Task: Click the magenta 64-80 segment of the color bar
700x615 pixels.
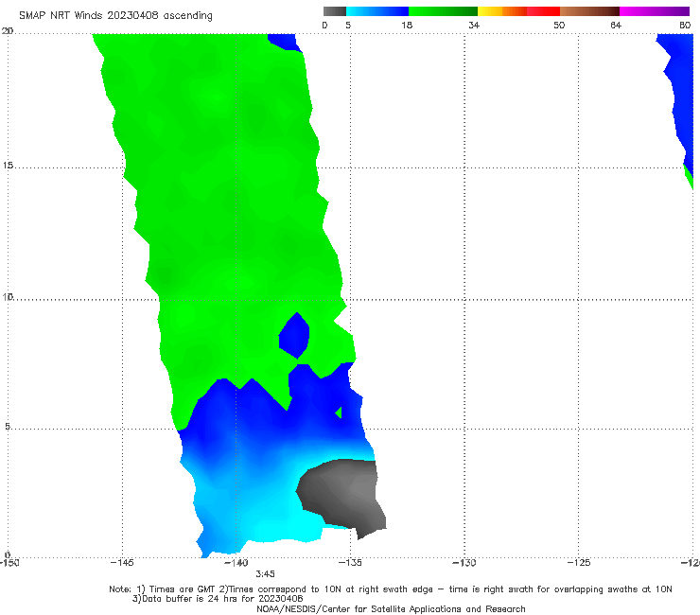Action: point(655,11)
